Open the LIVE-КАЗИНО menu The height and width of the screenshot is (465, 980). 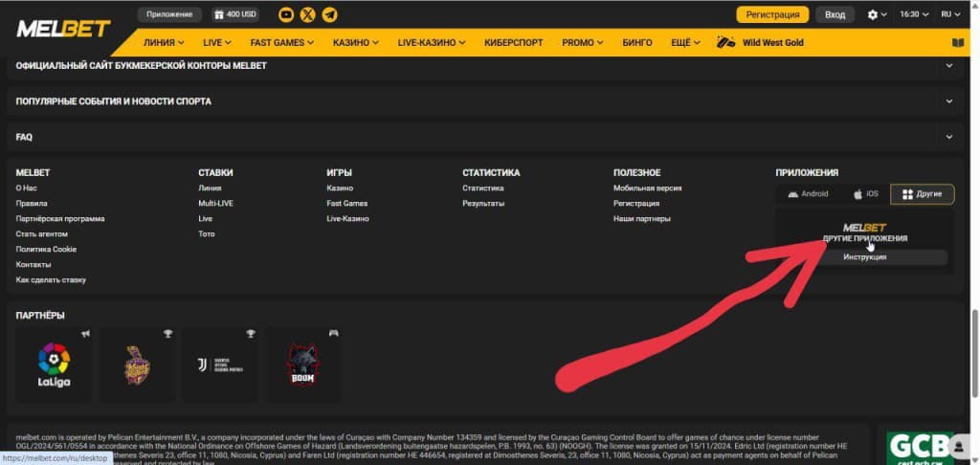coord(432,42)
